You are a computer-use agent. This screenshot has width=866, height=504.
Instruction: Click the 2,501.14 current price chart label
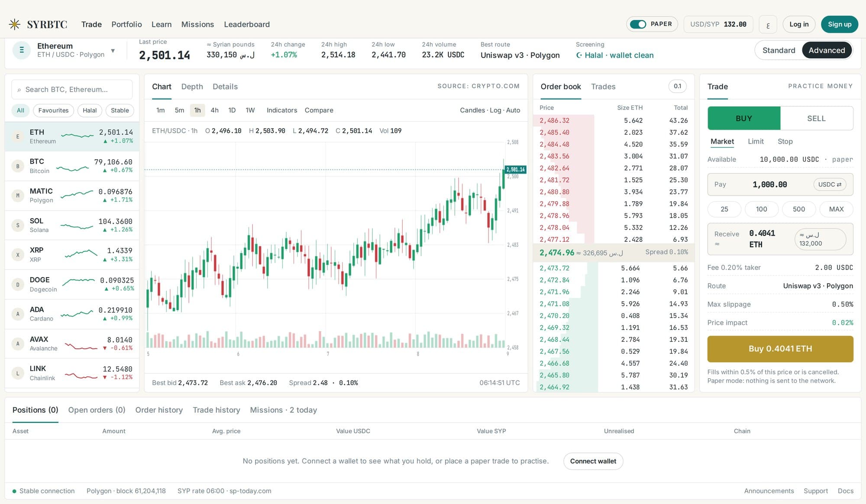[x=515, y=170]
